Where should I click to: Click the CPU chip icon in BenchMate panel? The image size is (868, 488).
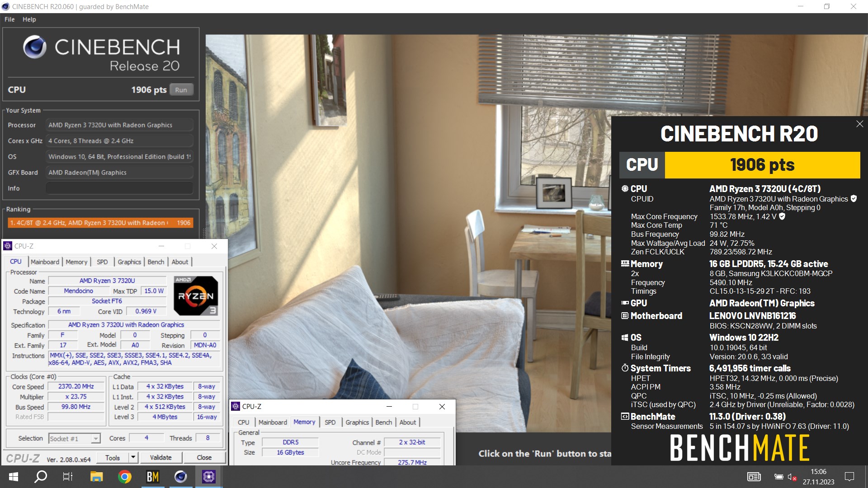tap(625, 188)
